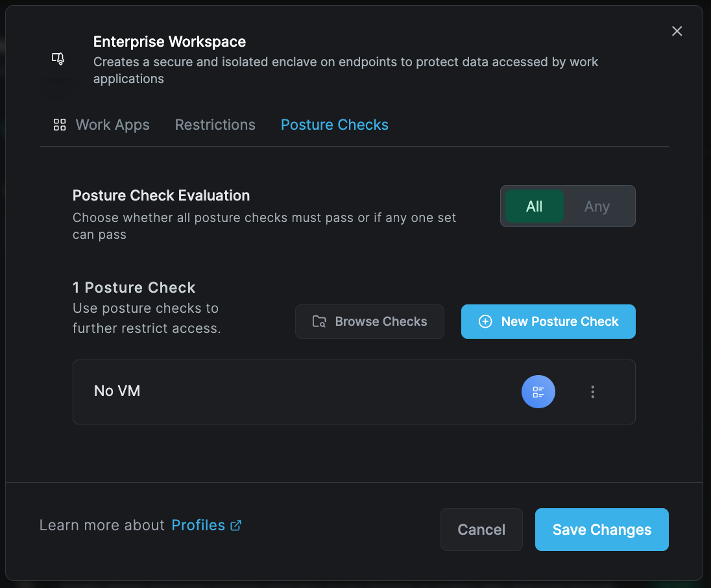Screen dimensions: 711x588
Task: Open the Restrictions tab
Action: coord(215,125)
